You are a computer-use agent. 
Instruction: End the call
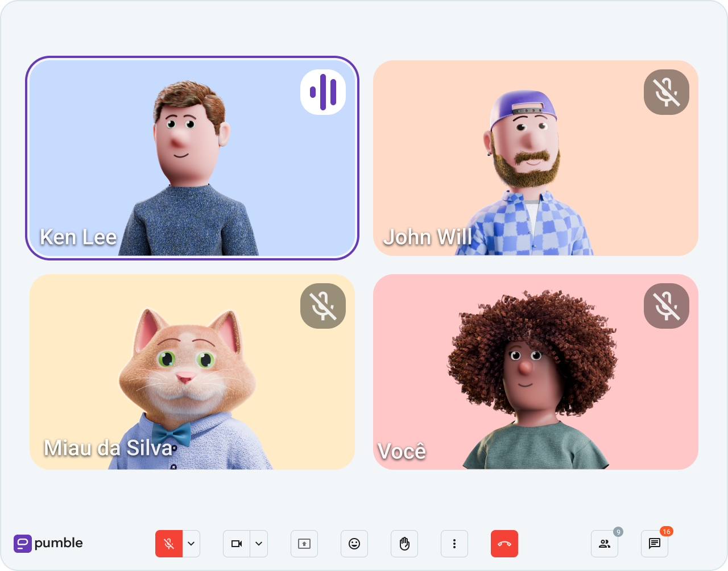(504, 544)
